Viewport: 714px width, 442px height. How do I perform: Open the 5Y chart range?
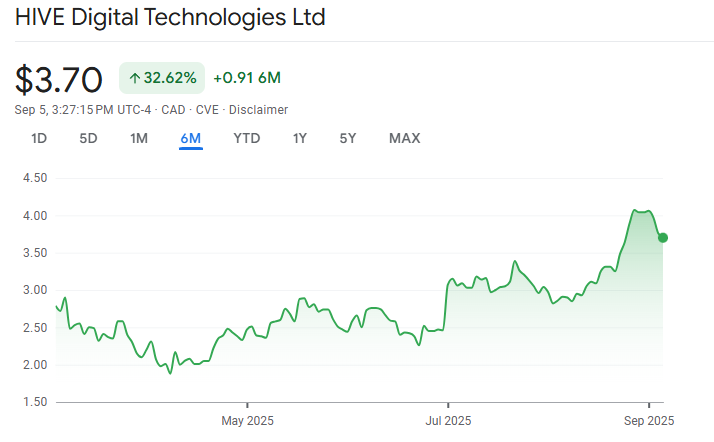pos(348,138)
